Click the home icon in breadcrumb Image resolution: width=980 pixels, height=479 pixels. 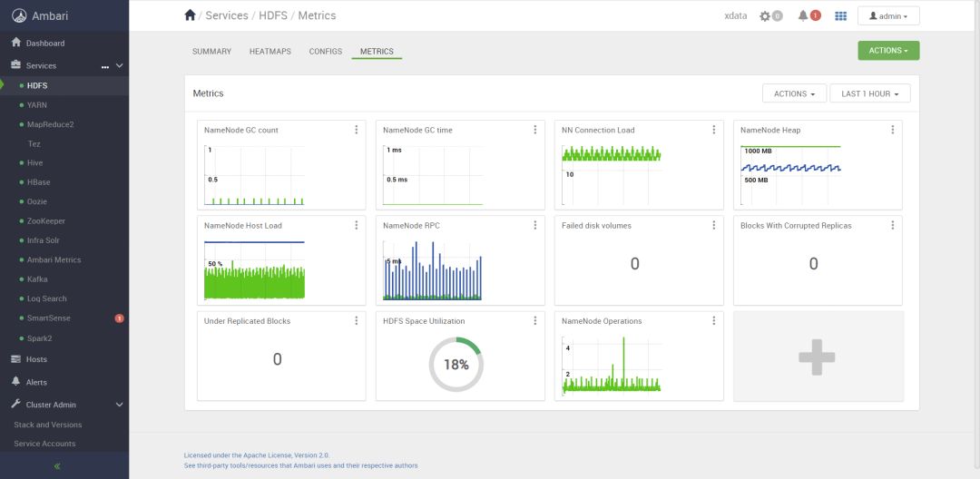coord(190,15)
